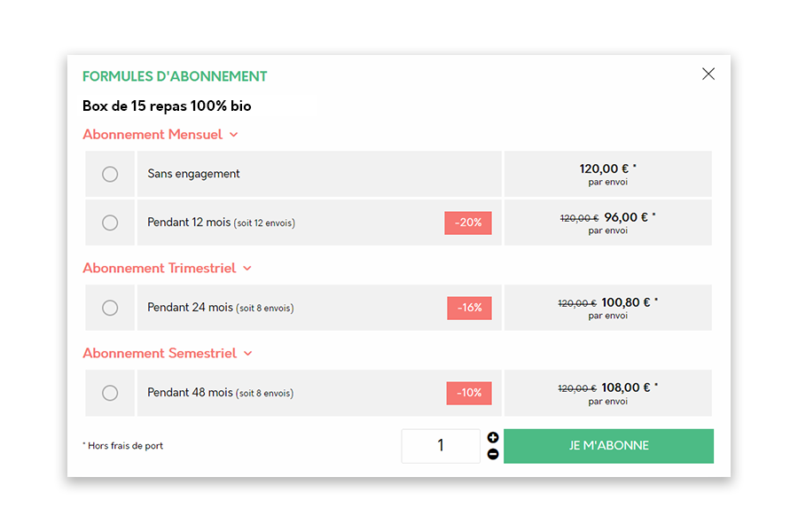Collapse the Abonnement Mensuel section chevron
Viewport: 798px width, 532px height.
[234, 135]
